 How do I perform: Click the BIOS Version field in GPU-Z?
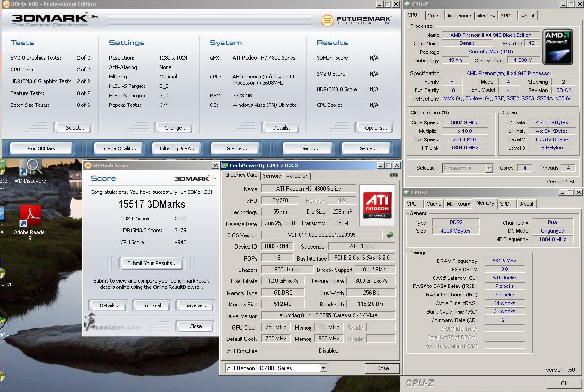coord(322,235)
